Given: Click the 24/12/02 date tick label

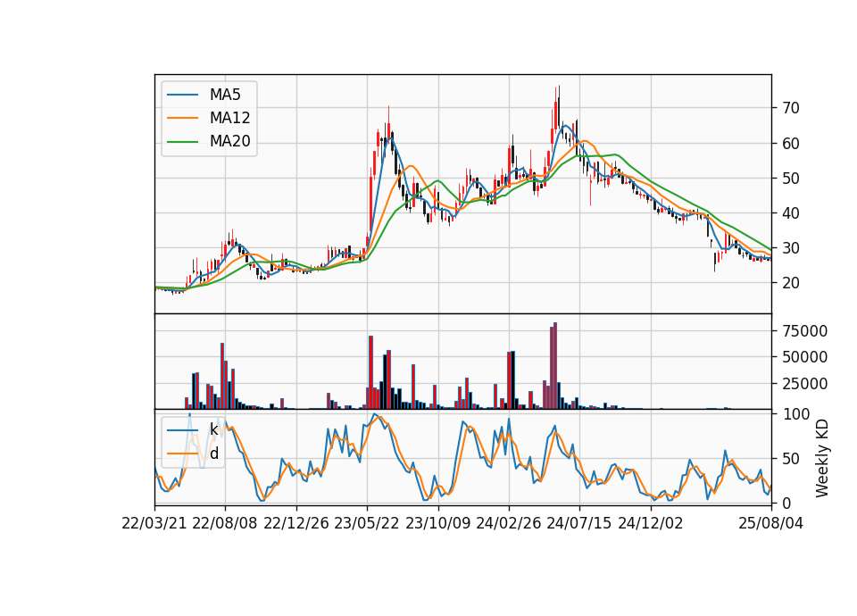Looking at the screenshot, I should [x=651, y=523].
